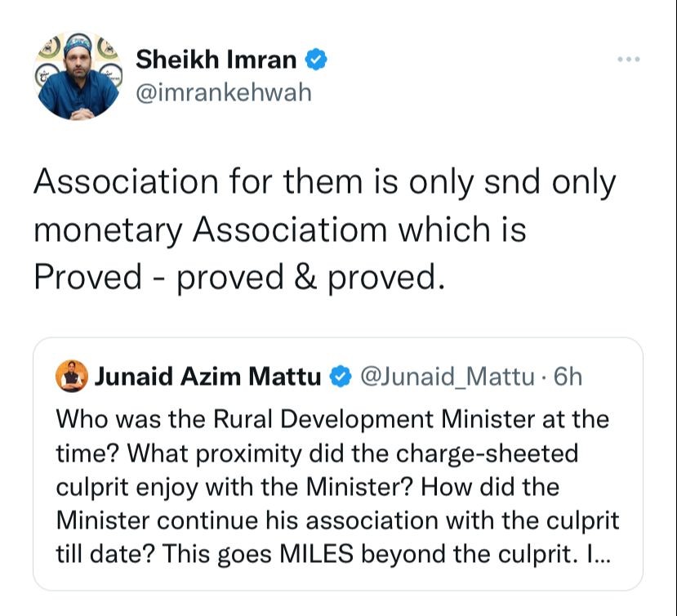Click the @Junaid_Mattu handle
The width and height of the screenshot is (677, 616).
(447, 377)
